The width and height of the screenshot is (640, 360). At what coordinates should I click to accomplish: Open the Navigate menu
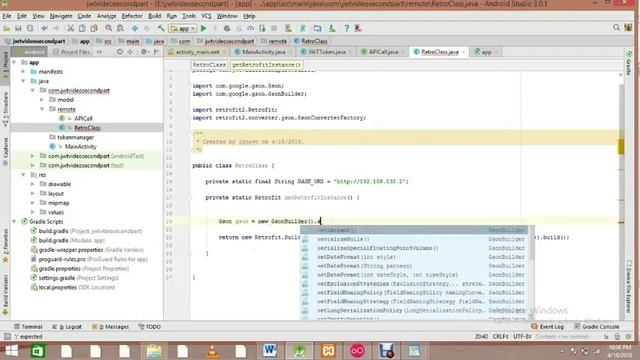tap(61, 16)
